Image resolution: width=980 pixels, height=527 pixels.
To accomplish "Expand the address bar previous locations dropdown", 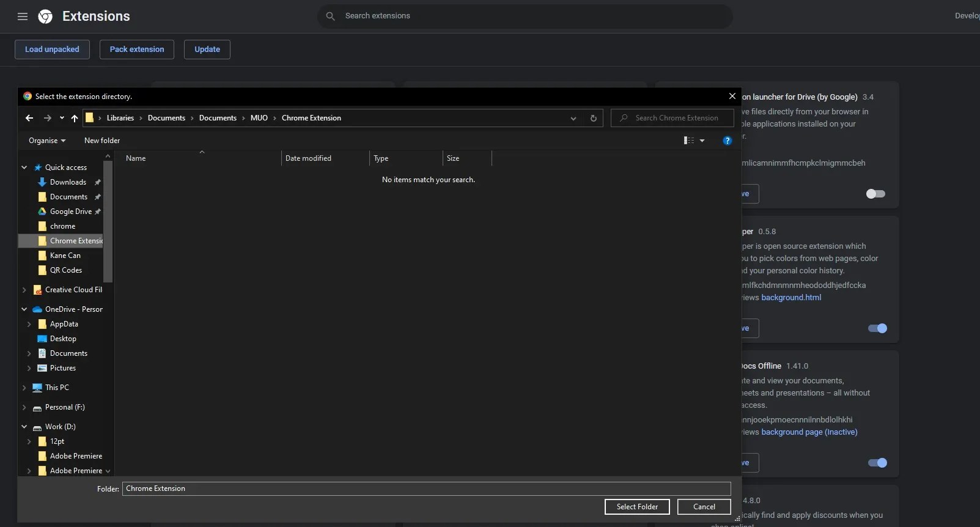I will 573,119.
